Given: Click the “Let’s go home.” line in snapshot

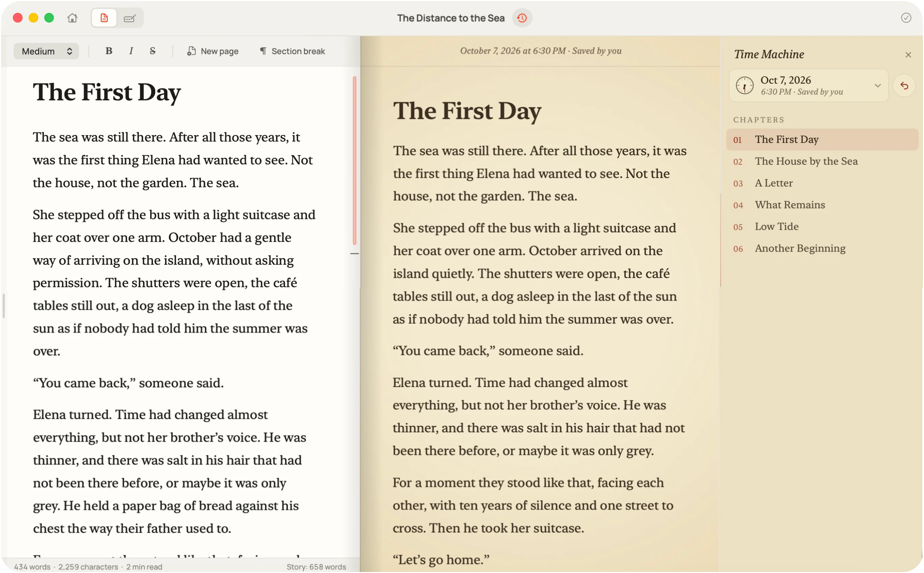Looking at the screenshot, I should point(441,559).
